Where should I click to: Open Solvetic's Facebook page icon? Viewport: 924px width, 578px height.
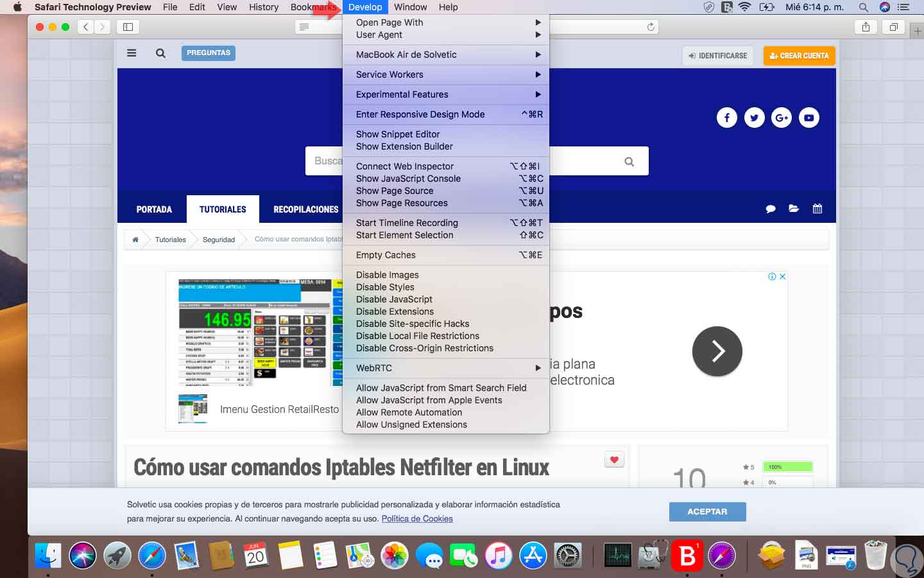point(727,118)
